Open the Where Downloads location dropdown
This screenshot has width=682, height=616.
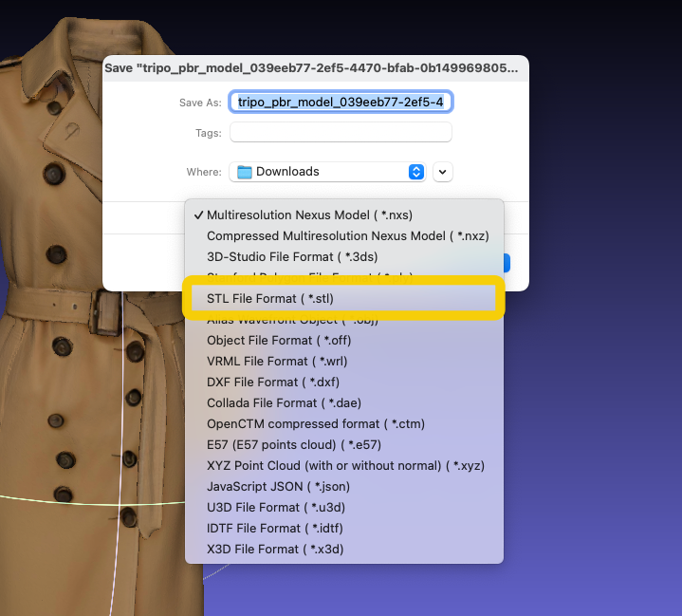(327, 172)
